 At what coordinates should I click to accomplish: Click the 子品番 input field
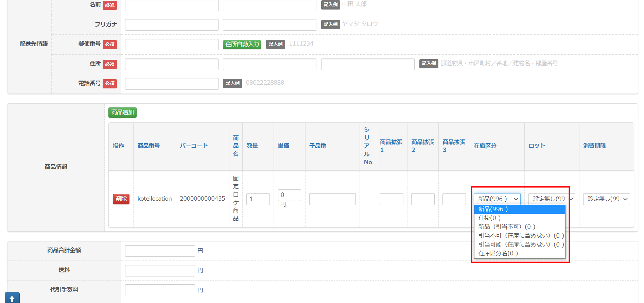(x=332, y=199)
